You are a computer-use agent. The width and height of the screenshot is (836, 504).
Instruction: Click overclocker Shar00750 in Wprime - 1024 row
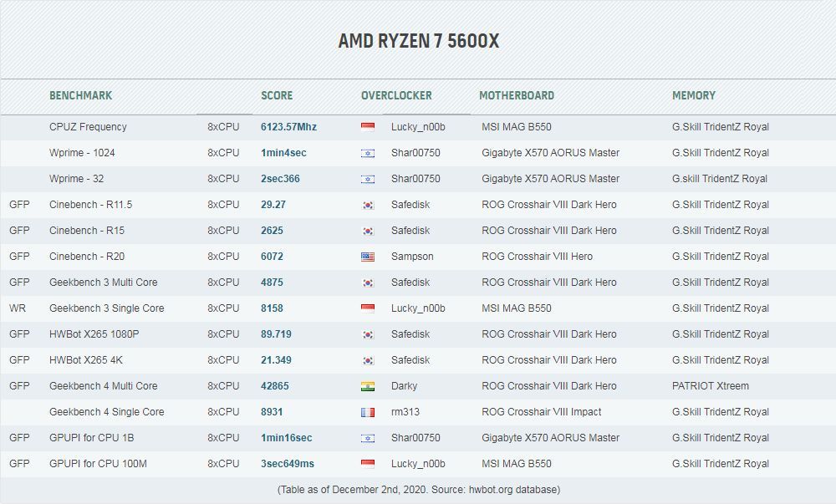[415, 153]
